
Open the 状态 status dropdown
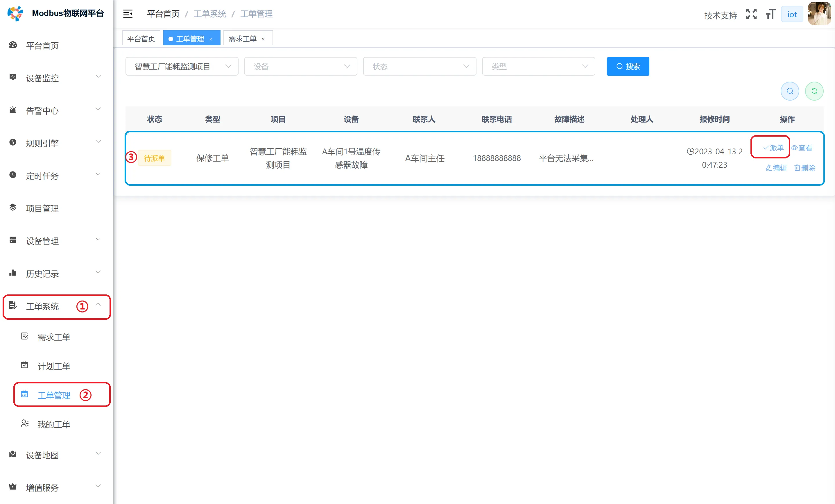pyautogui.click(x=420, y=66)
